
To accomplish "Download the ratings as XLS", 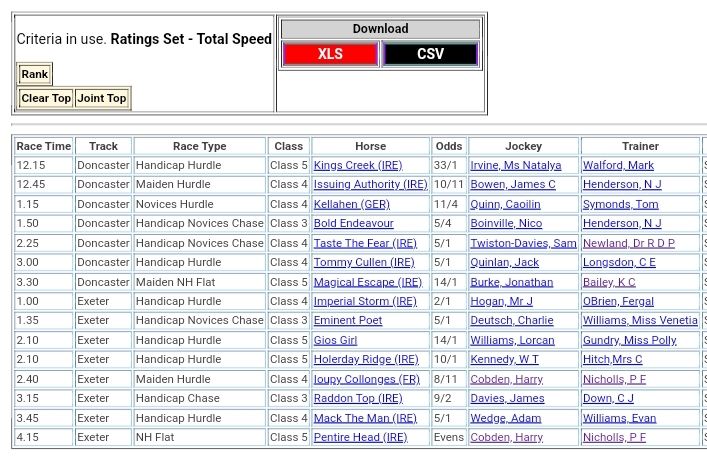I will [x=330, y=54].
